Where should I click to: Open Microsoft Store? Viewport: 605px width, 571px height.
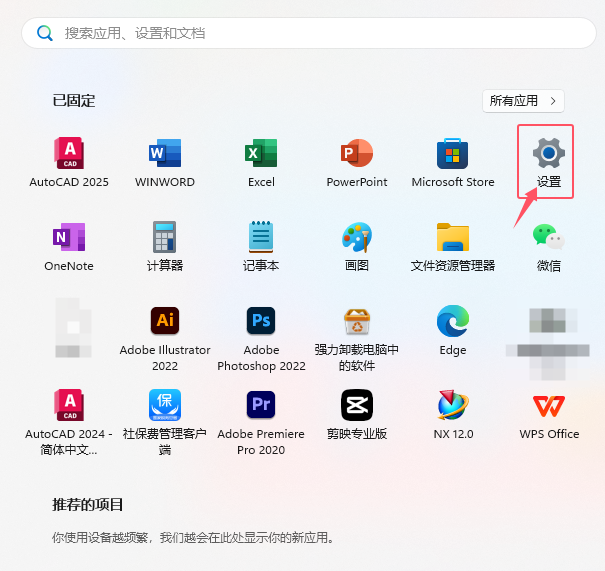(x=453, y=162)
